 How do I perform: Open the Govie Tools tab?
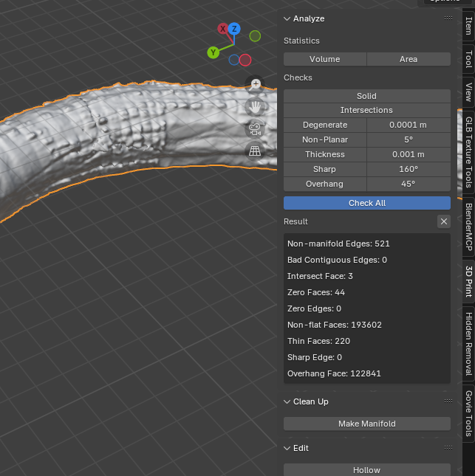468,413
